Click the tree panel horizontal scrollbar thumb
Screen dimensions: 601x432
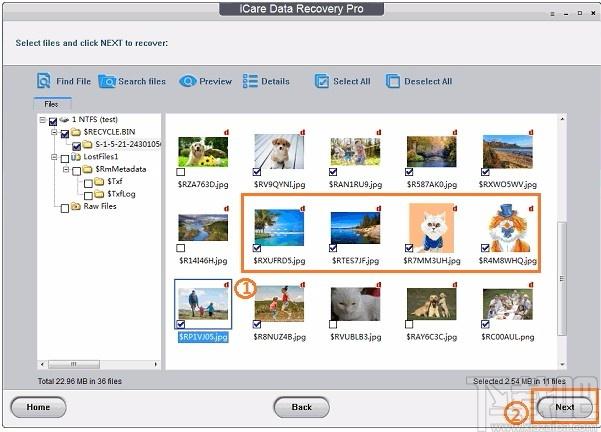tap(74, 364)
